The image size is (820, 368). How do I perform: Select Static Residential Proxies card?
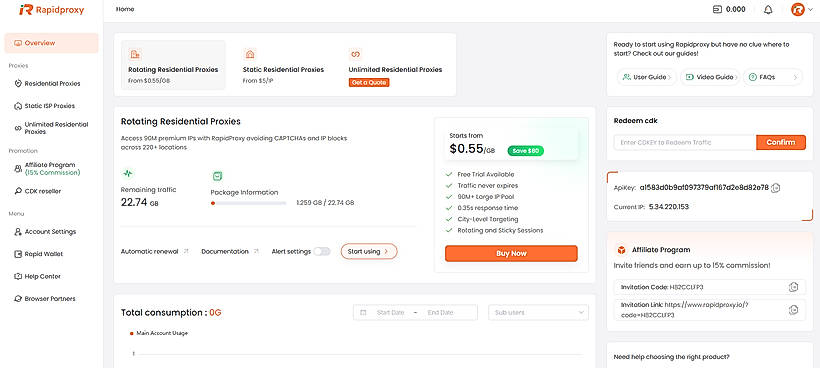click(x=283, y=65)
